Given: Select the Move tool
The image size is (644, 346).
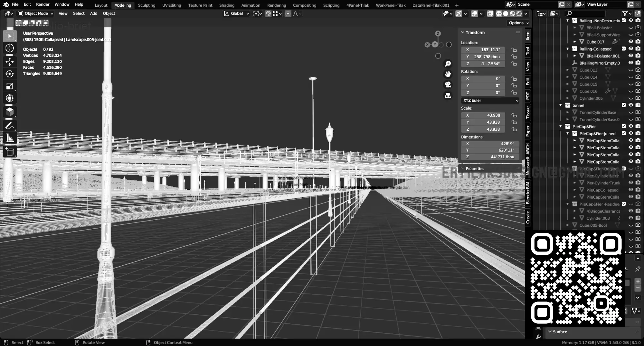Looking at the screenshot, I should tap(10, 61).
